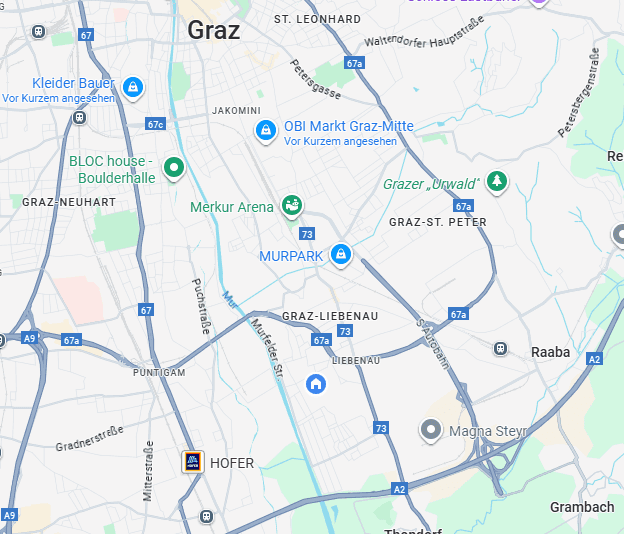Open the OBI Markt Graz-Mitte label link
Image resolution: width=624 pixels, height=534 pixels.
349,126
